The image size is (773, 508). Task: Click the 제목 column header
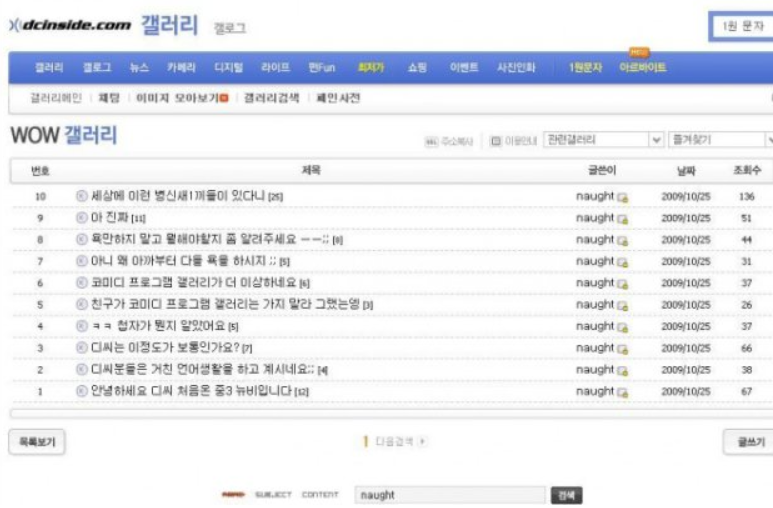[x=311, y=170]
